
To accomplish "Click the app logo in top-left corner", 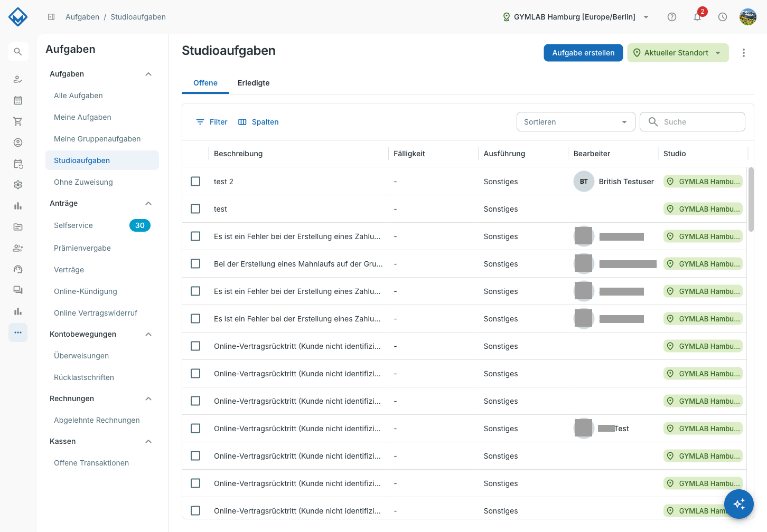I will [18, 17].
